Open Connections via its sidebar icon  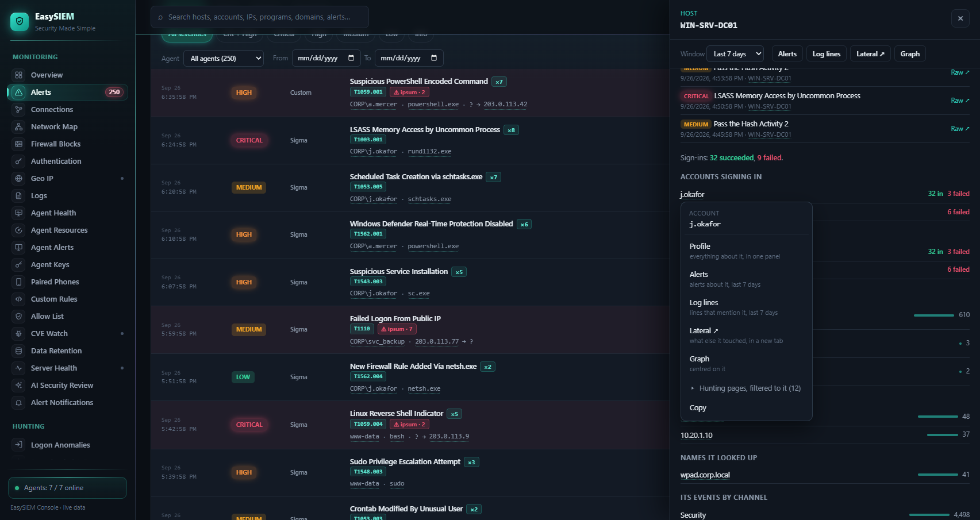point(19,110)
